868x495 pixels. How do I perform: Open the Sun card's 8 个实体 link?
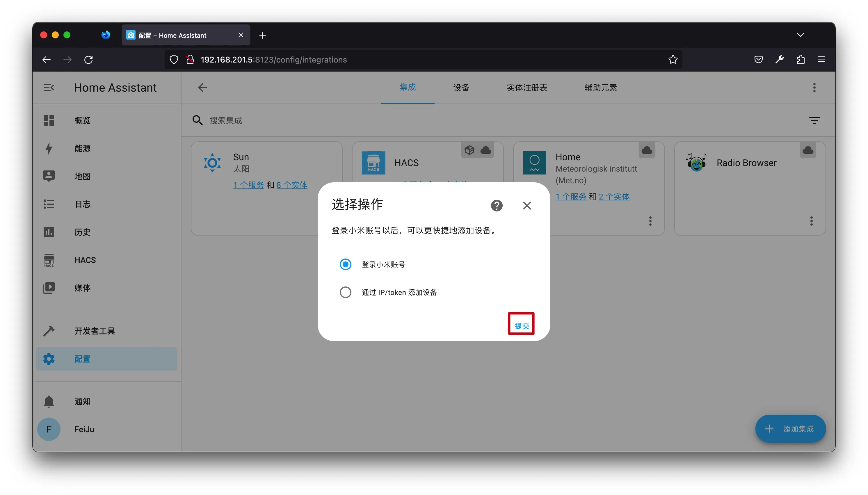[292, 185]
